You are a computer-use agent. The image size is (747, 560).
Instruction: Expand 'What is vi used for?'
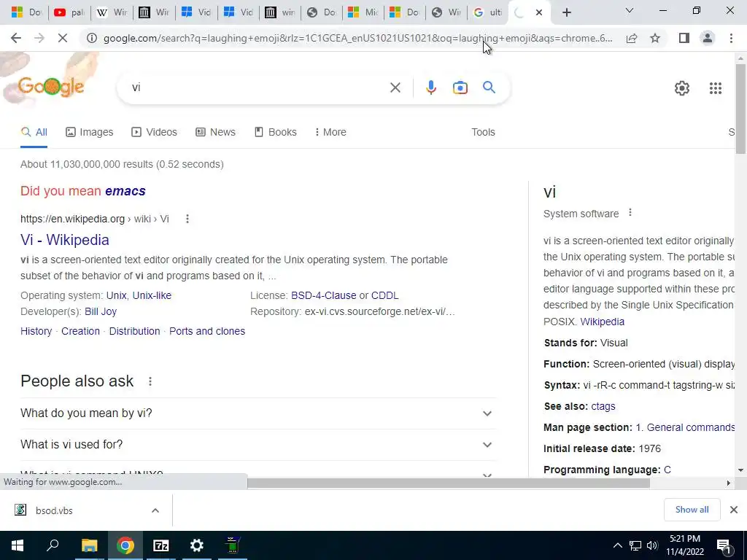pos(258,445)
